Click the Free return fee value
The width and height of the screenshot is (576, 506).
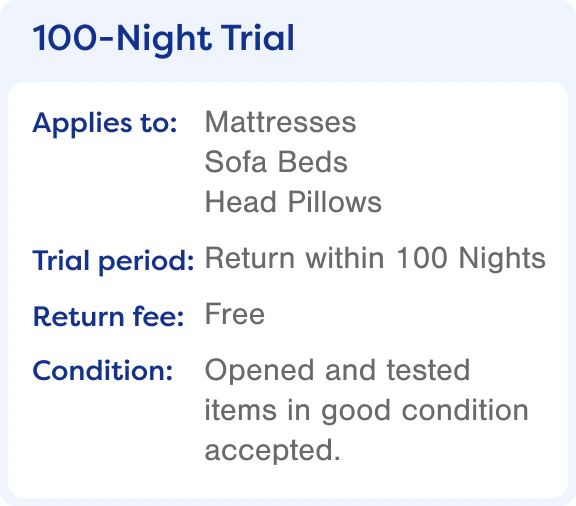[x=235, y=314]
